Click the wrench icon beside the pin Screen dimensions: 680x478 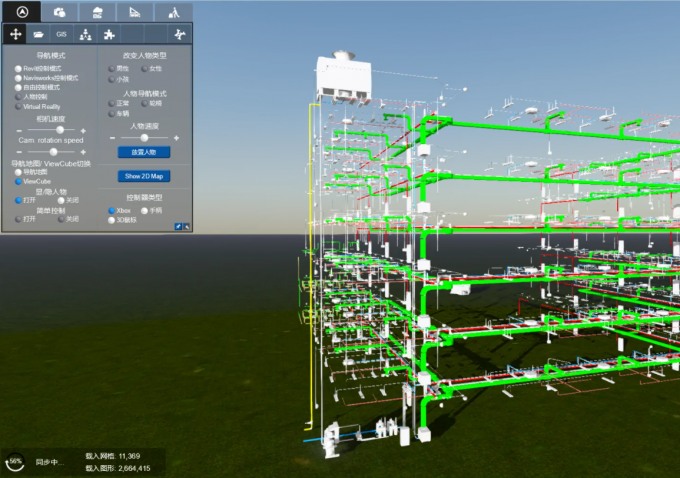[x=186, y=226]
